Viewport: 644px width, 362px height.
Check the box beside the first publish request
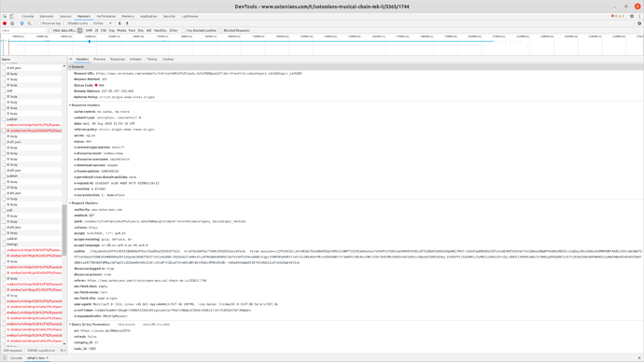[4, 119]
